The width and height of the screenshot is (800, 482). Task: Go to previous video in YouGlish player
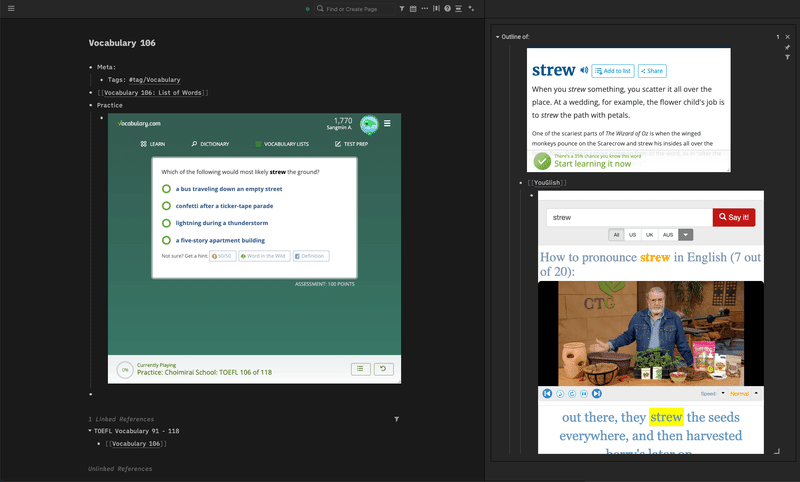(x=547, y=394)
